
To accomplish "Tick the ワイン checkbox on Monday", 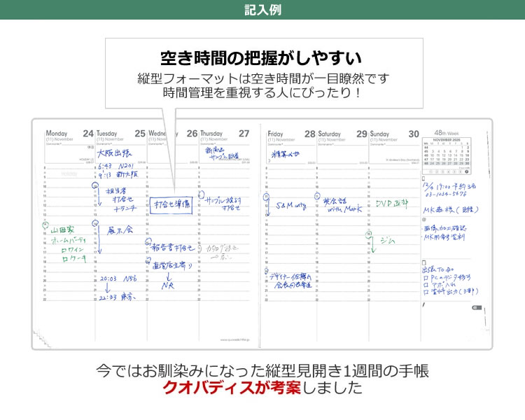I will click(63, 248).
